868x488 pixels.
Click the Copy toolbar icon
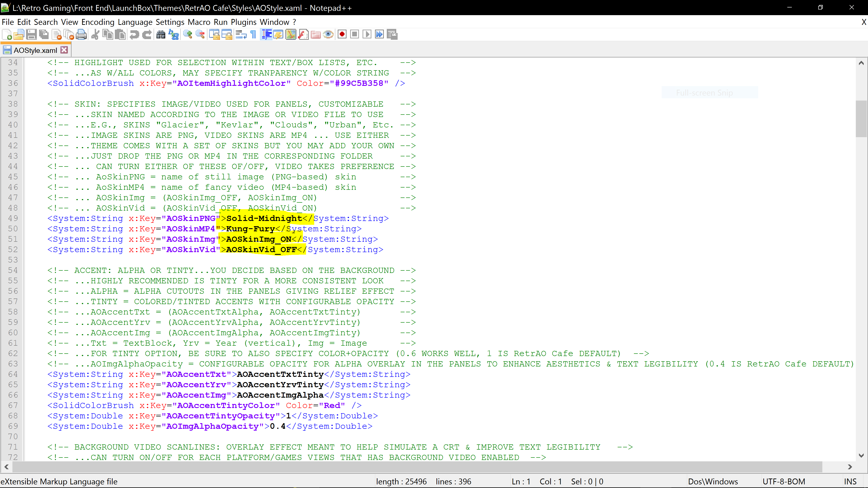click(108, 34)
